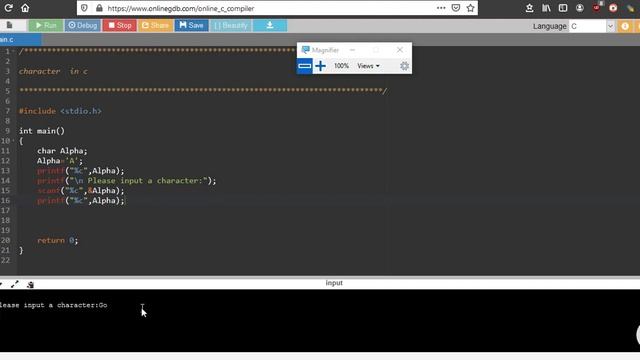640x360 pixels.
Task: Open Magnifier settings gear
Action: point(404,66)
